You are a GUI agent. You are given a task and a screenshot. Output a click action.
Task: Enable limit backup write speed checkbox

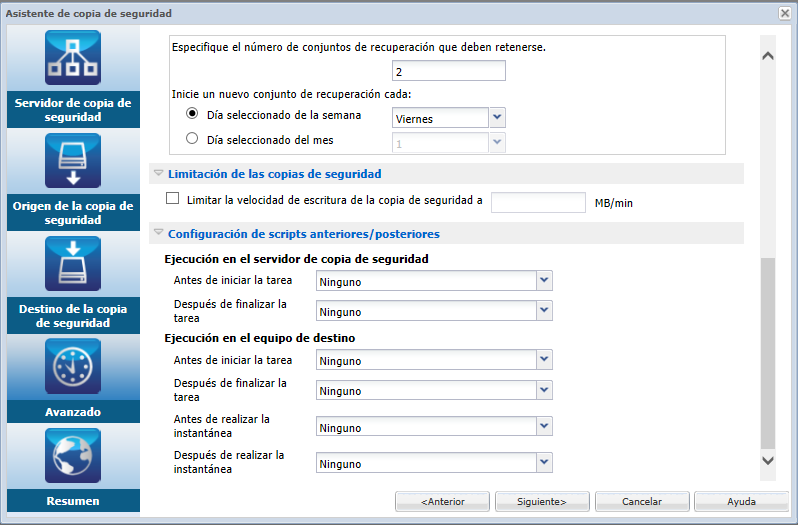[x=173, y=198]
